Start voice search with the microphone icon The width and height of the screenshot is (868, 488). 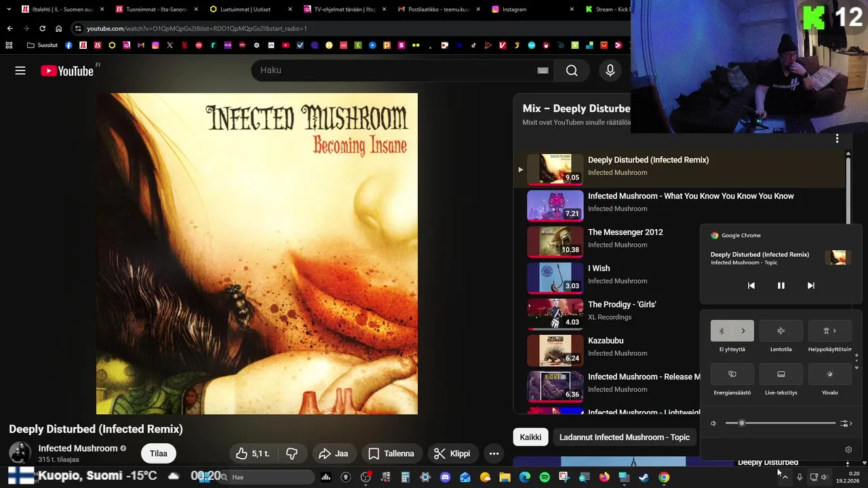pyautogui.click(x=610, y=70)
